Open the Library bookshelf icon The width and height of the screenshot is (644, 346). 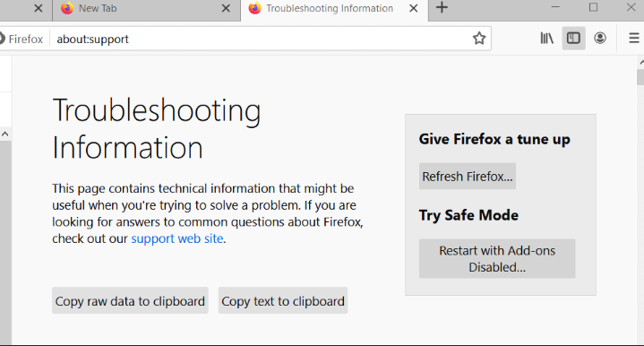click(x=546, y=39)
